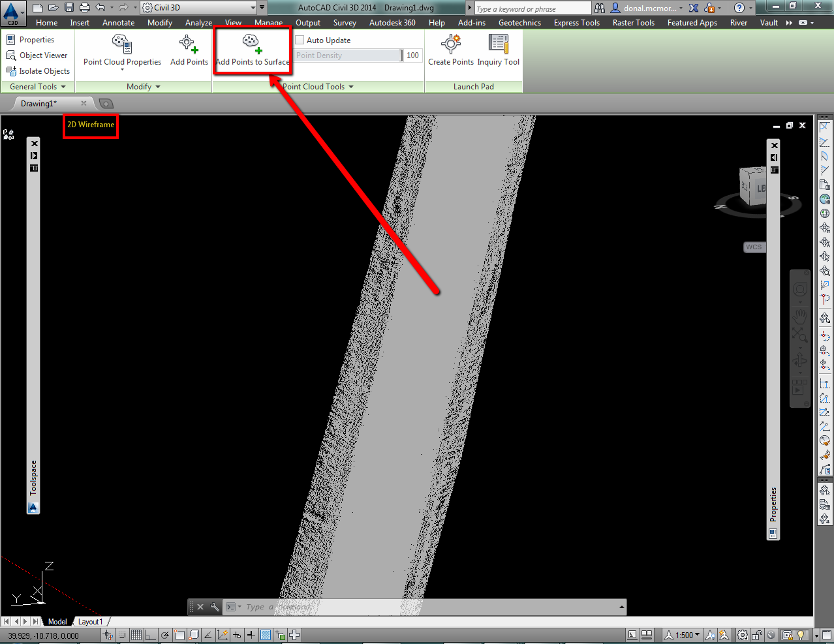Sign in via the donal.mcmor... account button
The width and height of the screenshot is (834, 644).
pyautogui.click(x=647, y=8)
